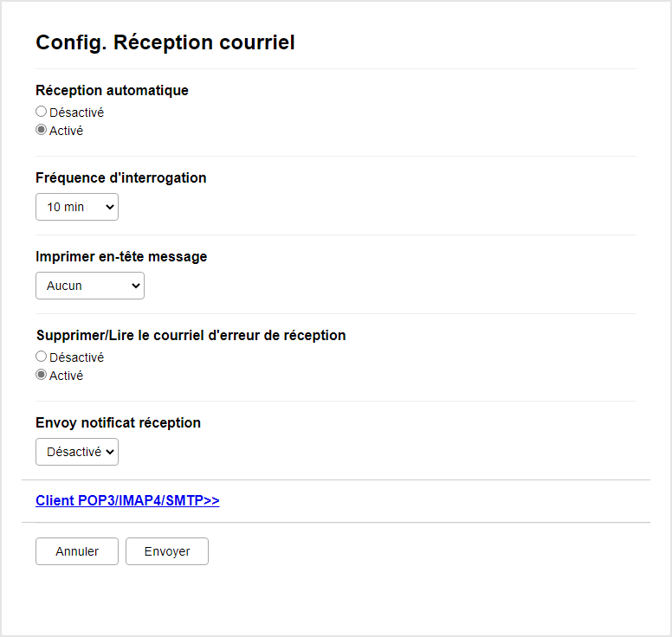Open Client POP3/IMAP4/SMTP>> link
The image size is (672, 637).
[127, 500]
